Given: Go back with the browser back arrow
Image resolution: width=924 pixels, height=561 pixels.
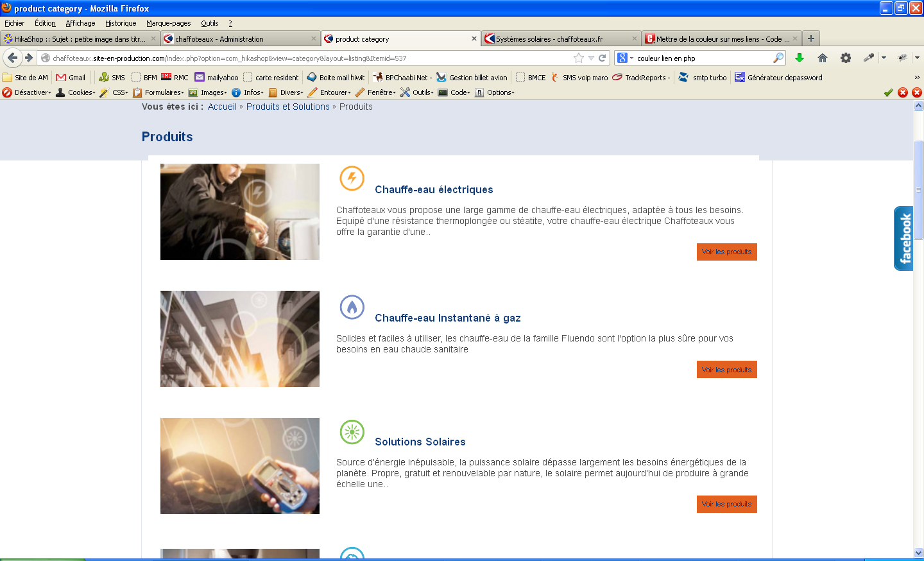Looking at the screenshot, I should point(12,58).
